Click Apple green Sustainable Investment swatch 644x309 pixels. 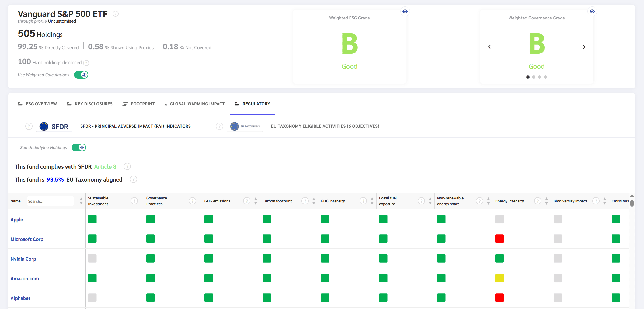point(92,219)
